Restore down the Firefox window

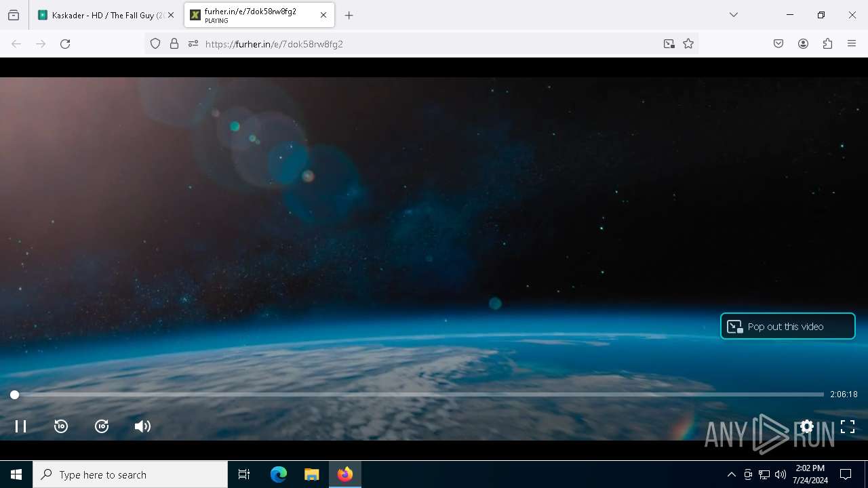(x=821, y=15)
